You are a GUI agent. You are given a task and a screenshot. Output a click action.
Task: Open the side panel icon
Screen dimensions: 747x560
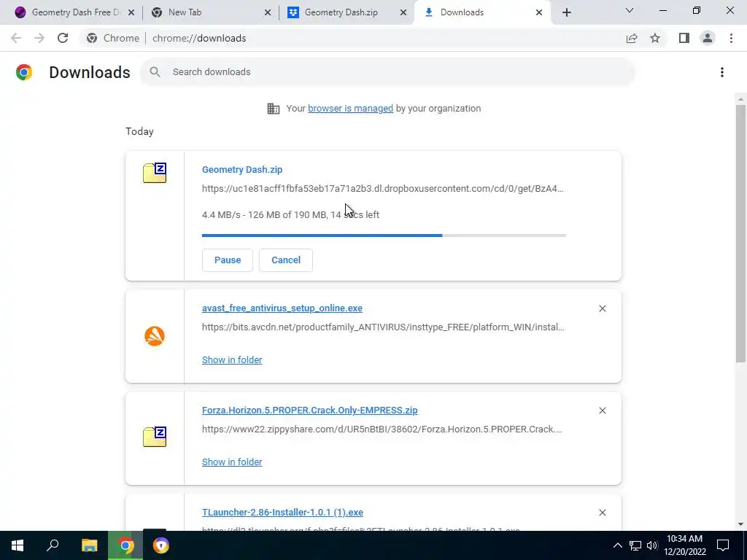pos(684,38)
